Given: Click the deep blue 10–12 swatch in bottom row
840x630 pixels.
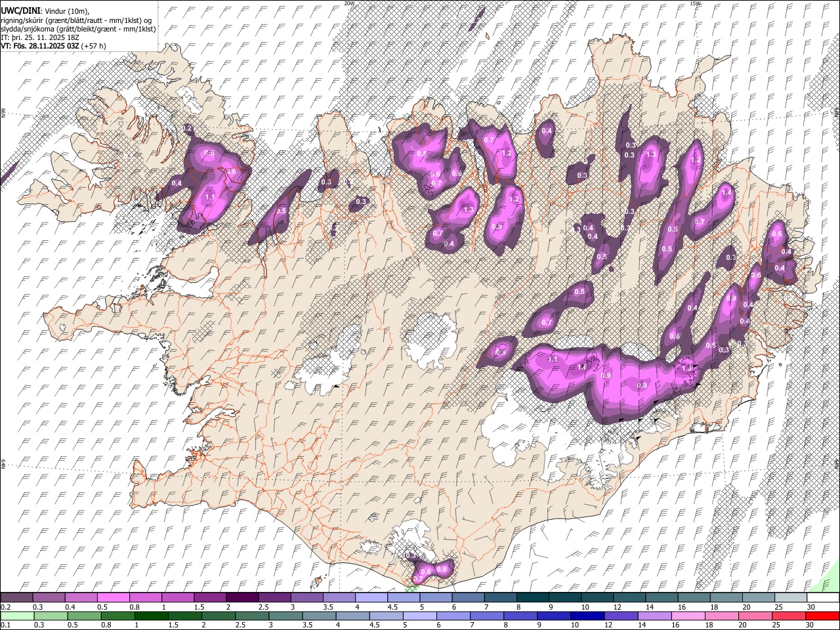Looking at the screenshot, I should (587, 616).
